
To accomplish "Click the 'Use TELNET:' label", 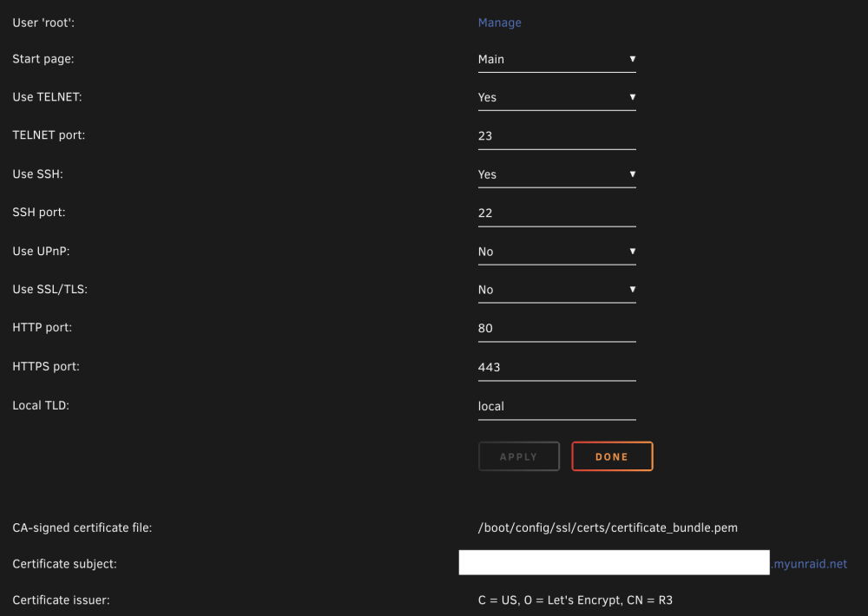I will click(47, 97).
